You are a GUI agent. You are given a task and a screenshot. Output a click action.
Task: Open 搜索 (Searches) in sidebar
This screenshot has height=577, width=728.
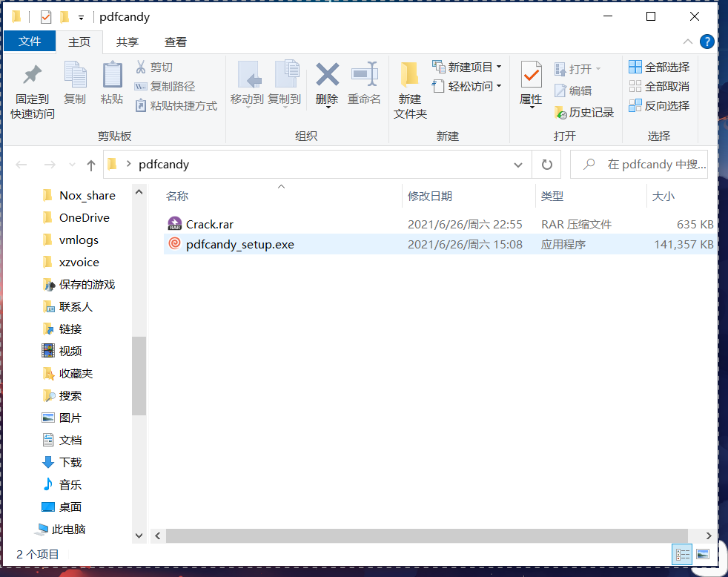[x=62, y=396]
